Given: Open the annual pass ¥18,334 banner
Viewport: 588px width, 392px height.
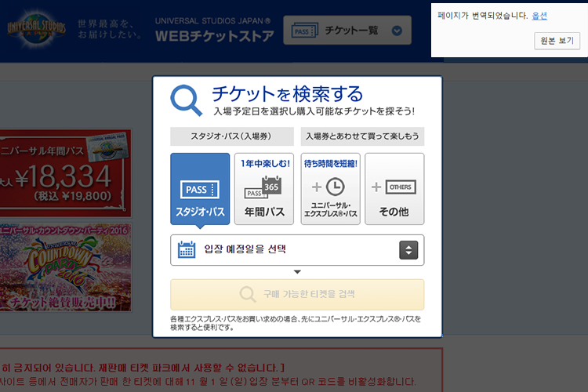Looking at the screenshot, I should pos(66,173).
